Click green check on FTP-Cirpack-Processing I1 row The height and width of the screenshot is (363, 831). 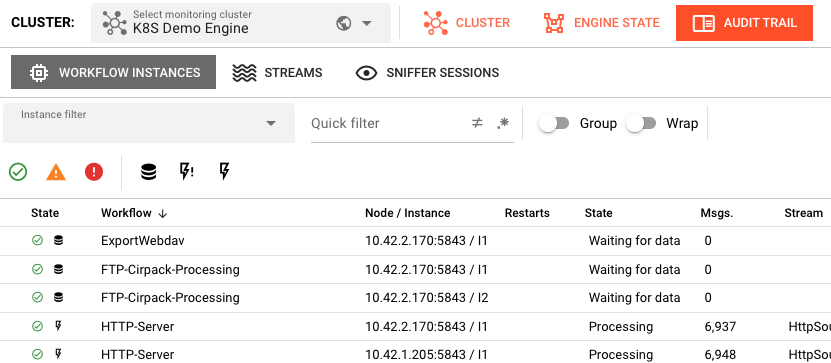[37, 269]
